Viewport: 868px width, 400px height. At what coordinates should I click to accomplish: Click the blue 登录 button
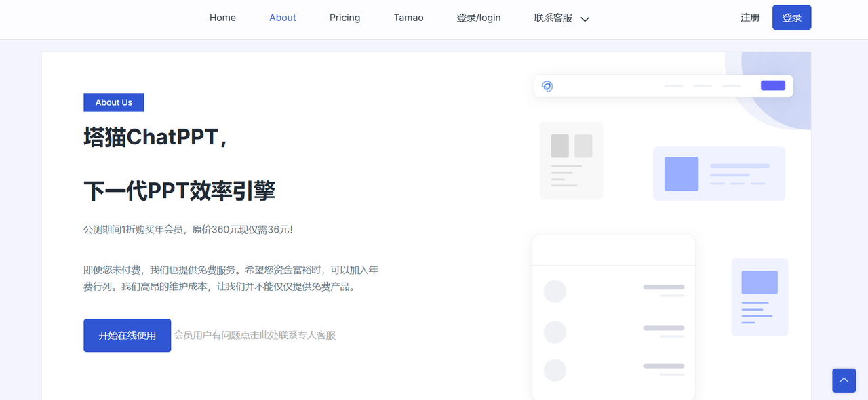click(791, 18)
